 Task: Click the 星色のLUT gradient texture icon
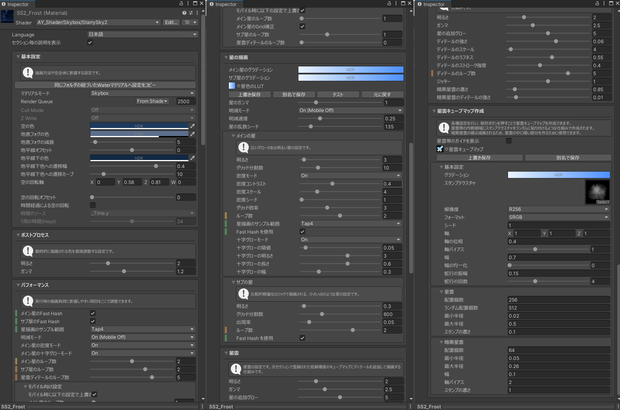(232, 86)
